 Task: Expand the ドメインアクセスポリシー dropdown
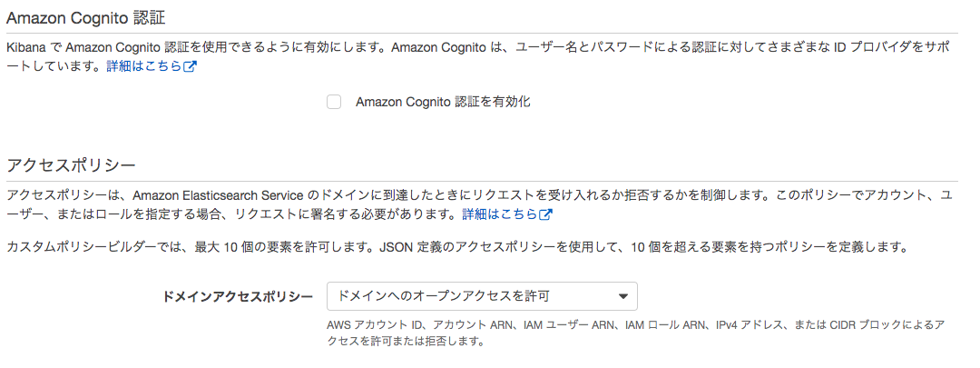482,296
